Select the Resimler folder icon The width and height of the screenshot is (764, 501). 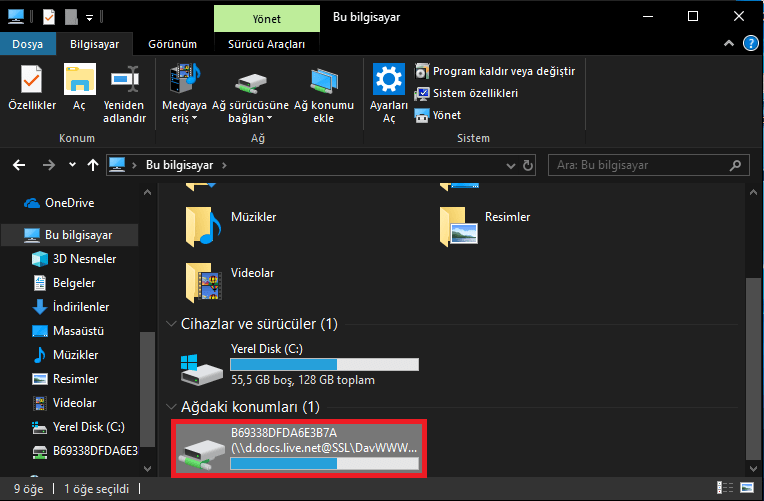[x=458, y=226]
